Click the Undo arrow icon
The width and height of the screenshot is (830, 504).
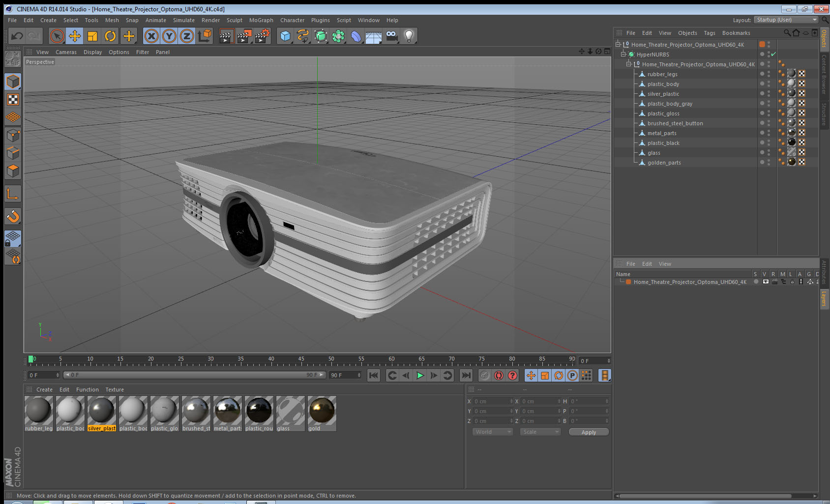[17, 36]
